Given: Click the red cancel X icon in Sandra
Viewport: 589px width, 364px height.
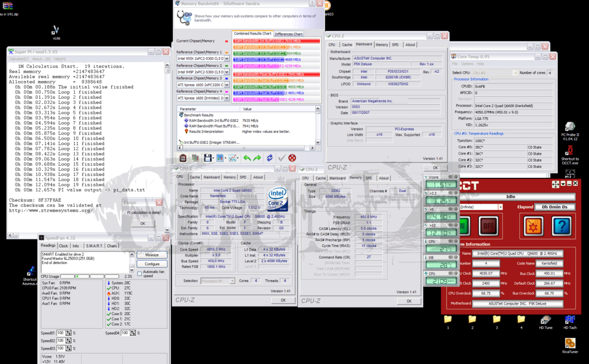Looking at the screenshot, I should (292, 158).
